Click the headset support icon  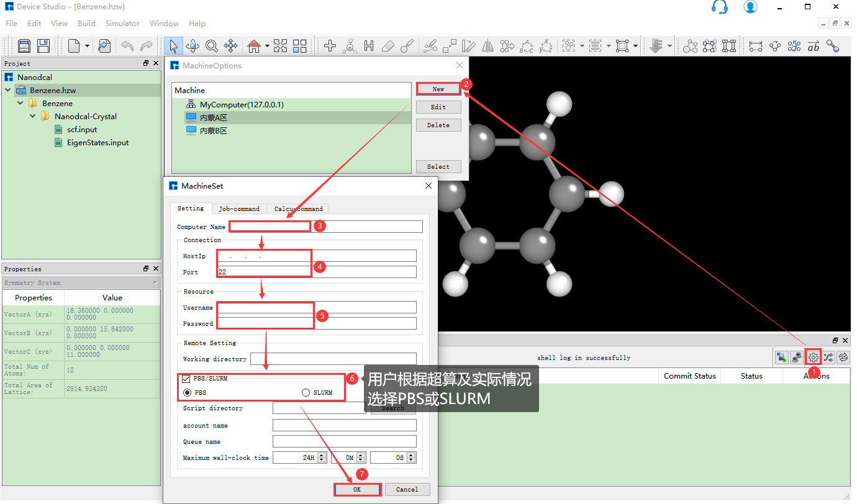[719, 7]
